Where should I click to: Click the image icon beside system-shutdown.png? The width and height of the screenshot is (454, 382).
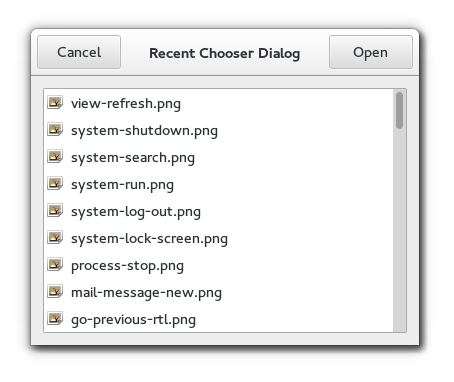pos(55,130)
